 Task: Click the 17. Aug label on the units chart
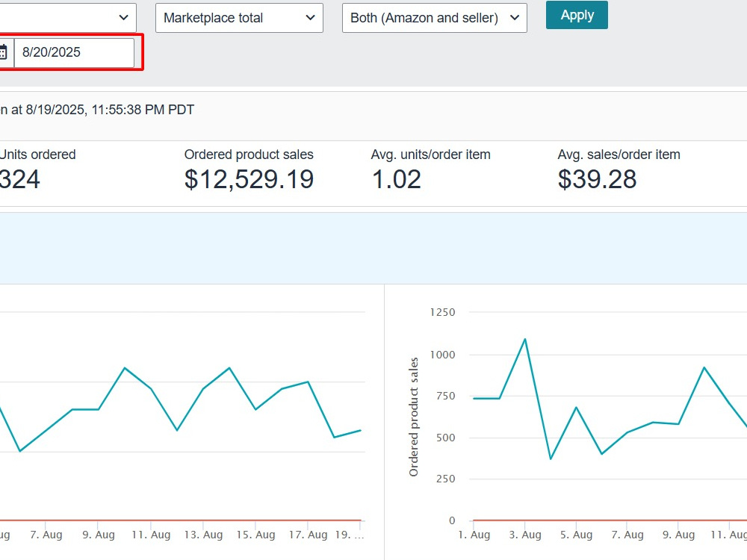(309, 535)
